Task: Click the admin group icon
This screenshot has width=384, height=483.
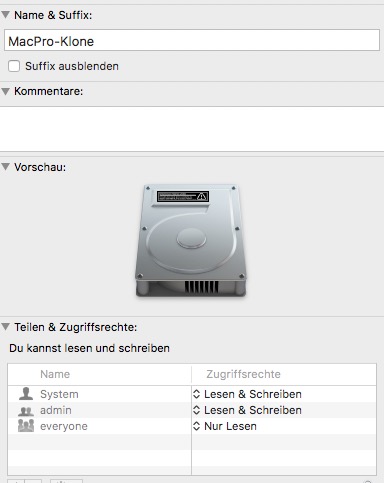Action: 26,411
